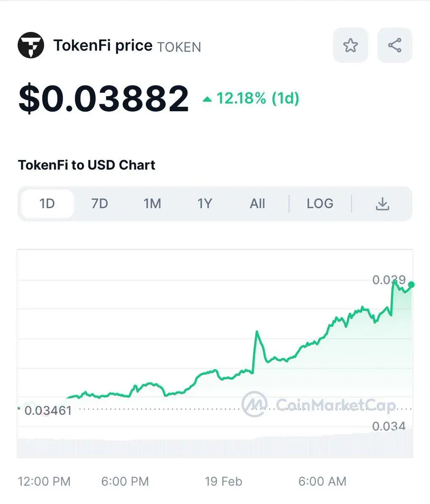Click the green price-up triangle icon

[x=207, y=100]
